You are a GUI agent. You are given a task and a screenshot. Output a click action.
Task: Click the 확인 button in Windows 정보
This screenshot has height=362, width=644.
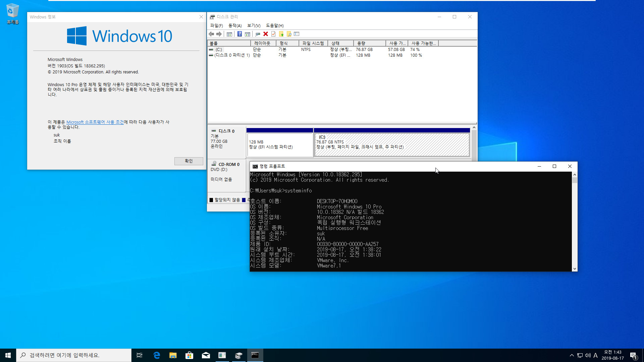point(189,161)
